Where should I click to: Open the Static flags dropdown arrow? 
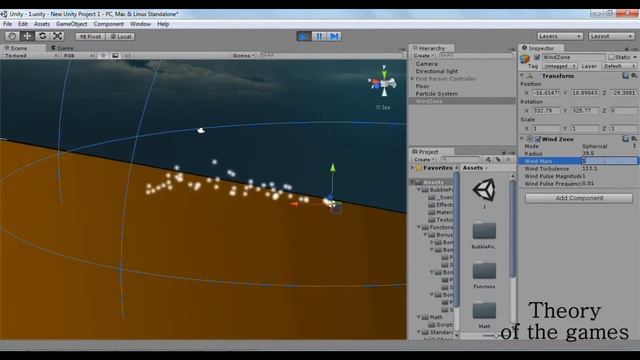635,57
